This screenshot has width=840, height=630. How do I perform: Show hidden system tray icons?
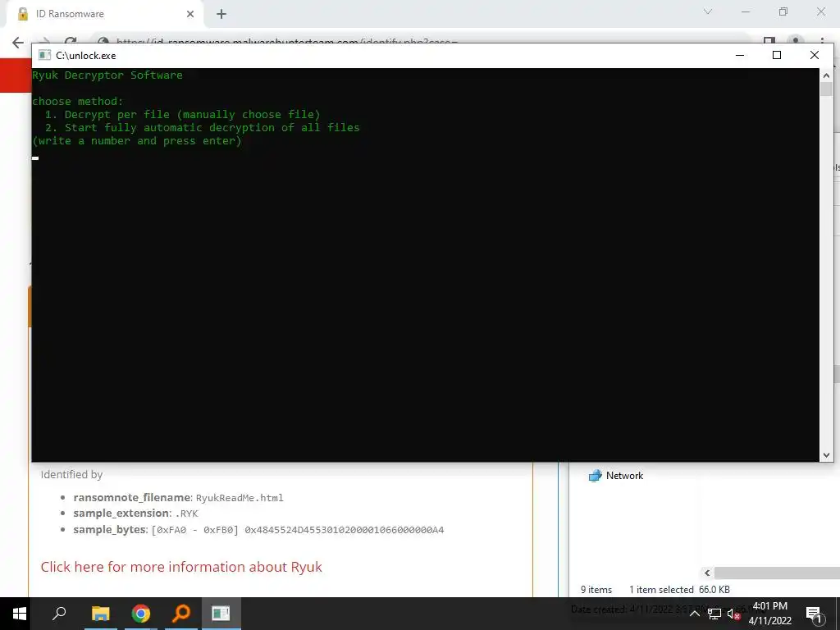[x=694, y=614]
